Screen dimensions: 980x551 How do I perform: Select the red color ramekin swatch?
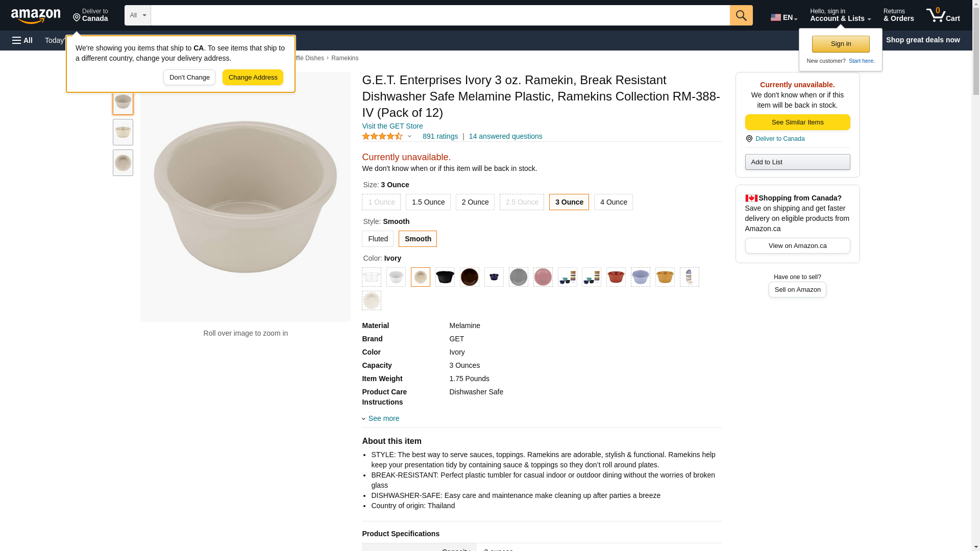[x=616, y=277]
